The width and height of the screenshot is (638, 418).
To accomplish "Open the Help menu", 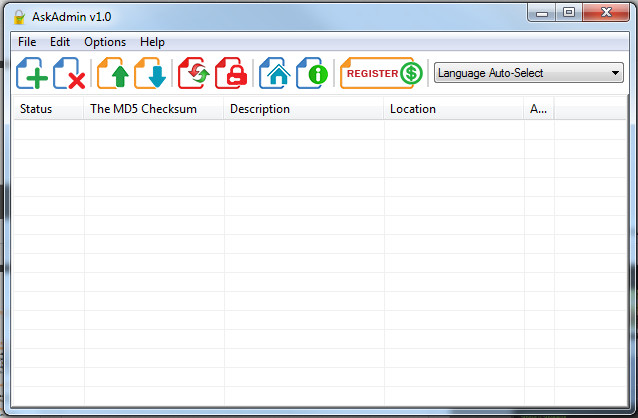I will pos(152,42).
